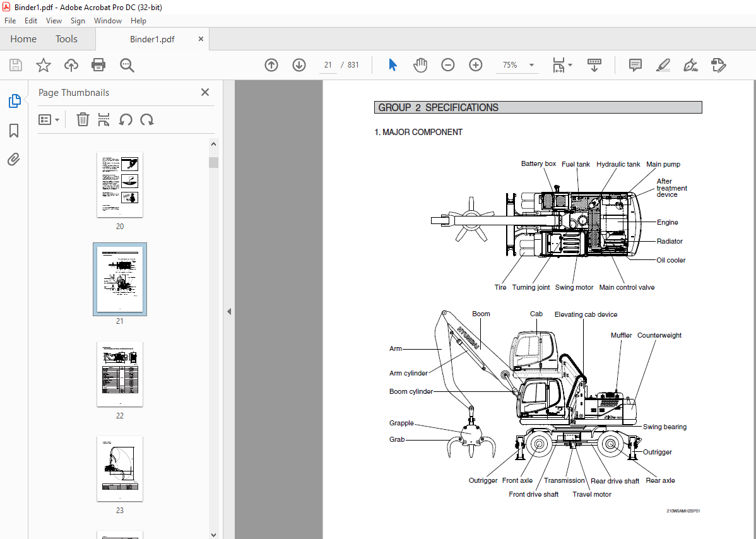
Task: Click the upload to cloud icon
Action: (71, 65)
